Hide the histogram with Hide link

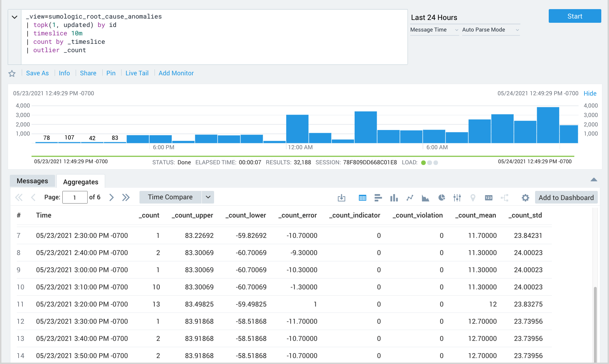click(590, 94)
